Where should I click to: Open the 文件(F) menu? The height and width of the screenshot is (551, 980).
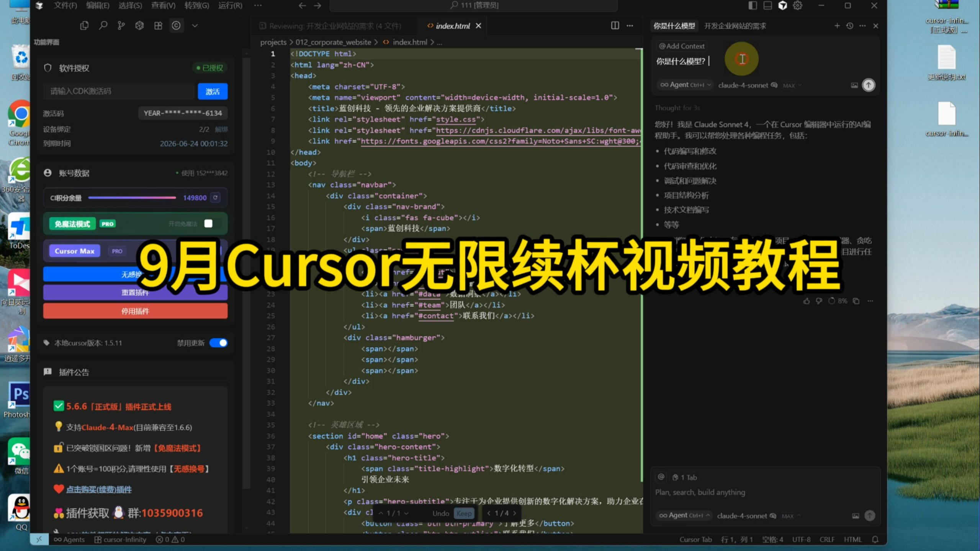[65, 5]
